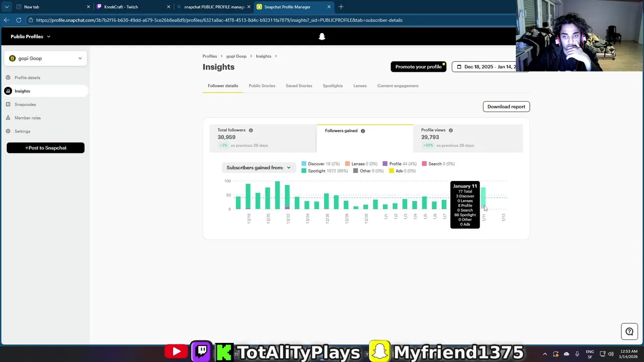This screenshot has height=362, width=644.
Task: Click the Profile views info icon
Action: [451, 130]
